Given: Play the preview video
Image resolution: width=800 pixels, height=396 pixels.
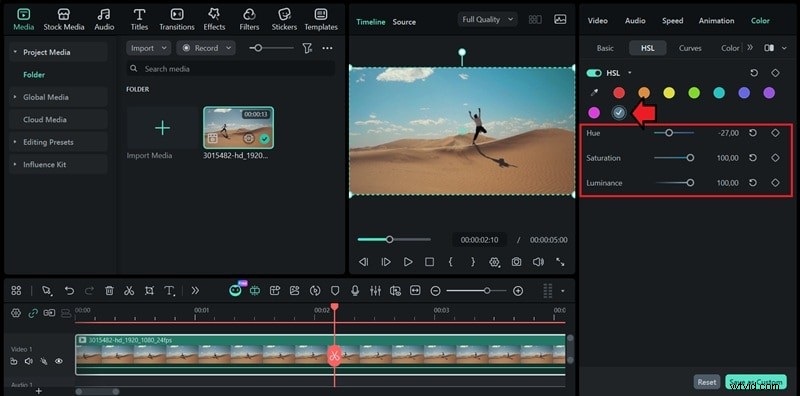Looking at the screenshot, I should coord(408,262).
